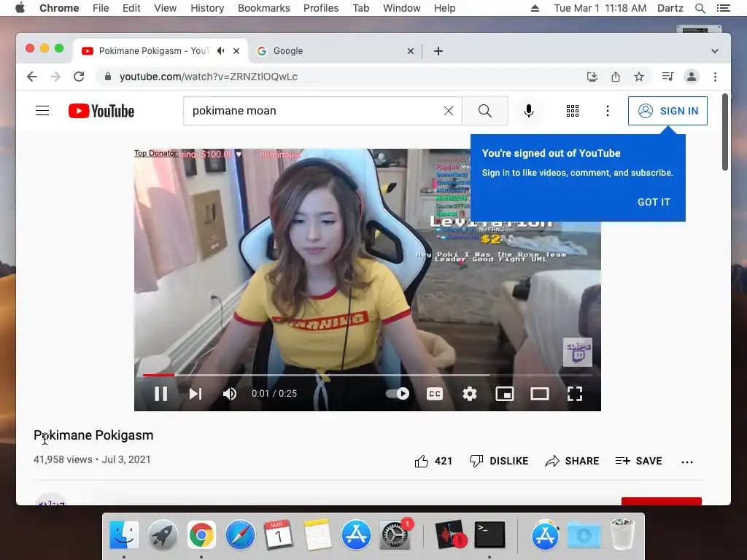The image size is (747, 560).
Task: Share this page icon in Chrome
Action: (x=616, y=77)
